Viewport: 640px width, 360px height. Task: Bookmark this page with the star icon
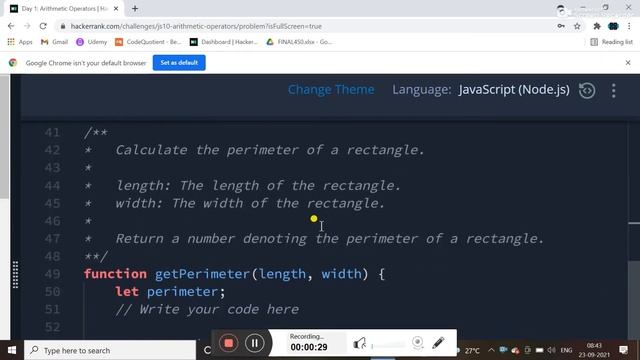point(577,26)
